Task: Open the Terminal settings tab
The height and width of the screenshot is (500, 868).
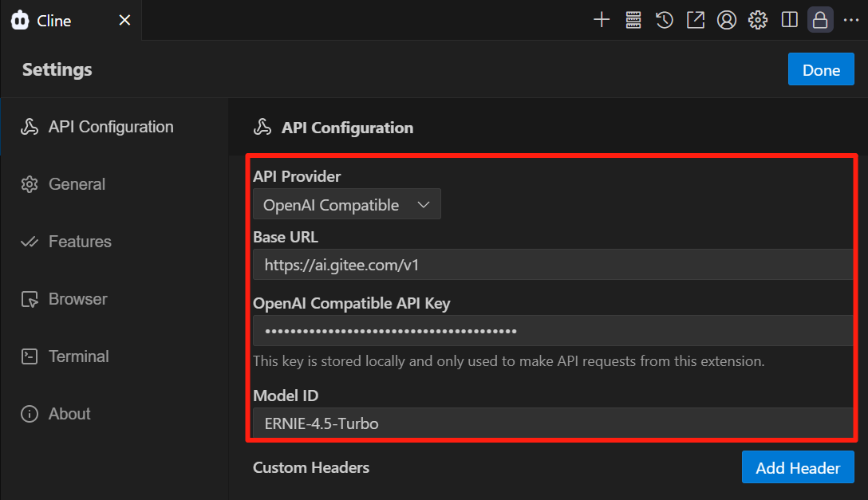Action: pyautogui.click(x=78, y=356)
